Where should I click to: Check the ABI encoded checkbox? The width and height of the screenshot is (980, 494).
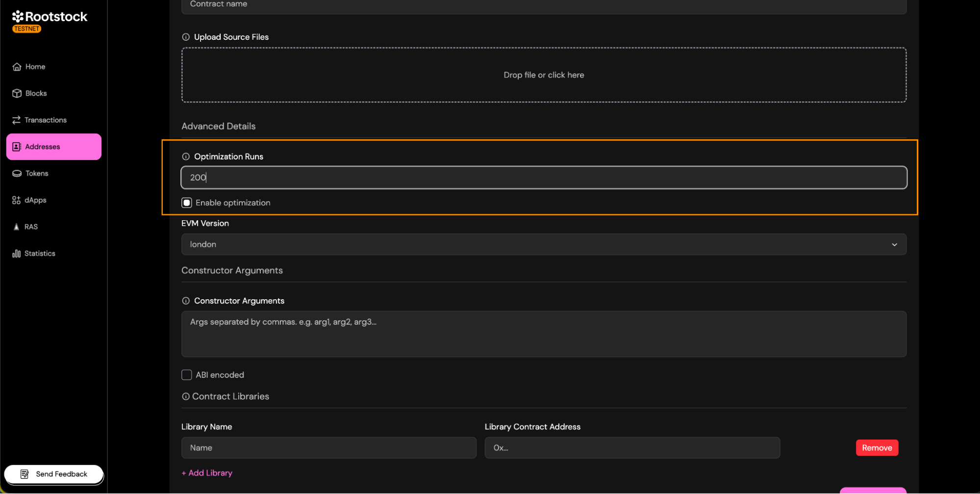(x=187, y=375)
